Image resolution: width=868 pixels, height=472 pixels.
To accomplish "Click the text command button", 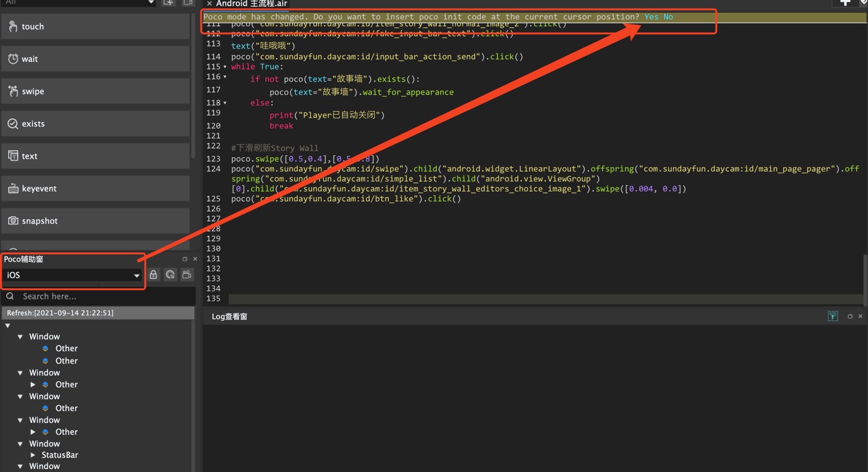I will (x=95, y=156).
